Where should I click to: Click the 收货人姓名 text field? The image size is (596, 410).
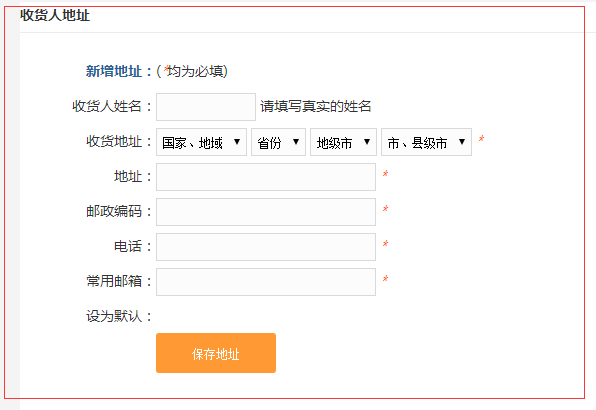coord(206,107)
